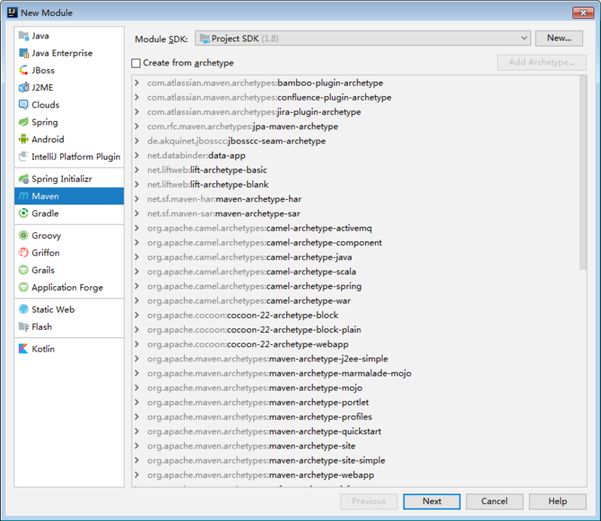Click the JBoss icon
This screenshot has height=521, width=601.
(x=23, y=70)
